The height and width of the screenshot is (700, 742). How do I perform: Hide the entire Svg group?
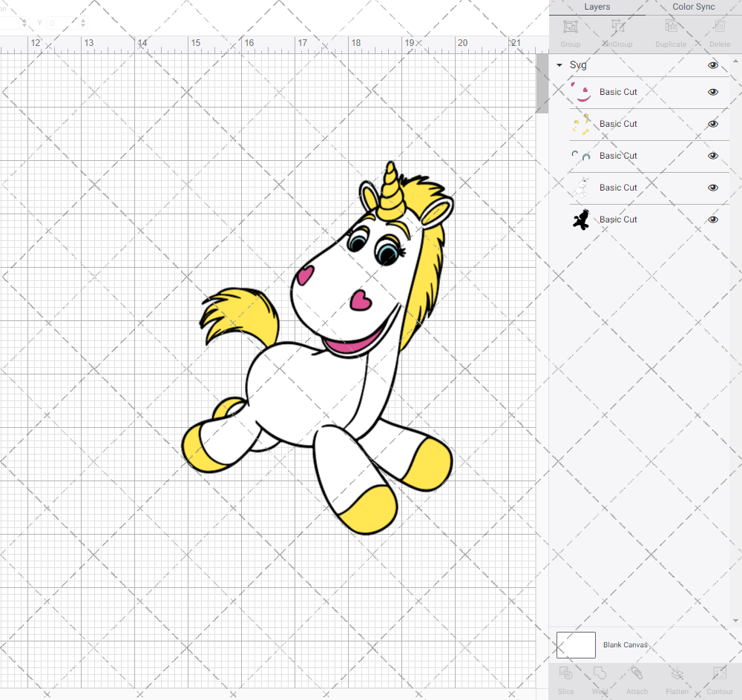tap(712, 65)
